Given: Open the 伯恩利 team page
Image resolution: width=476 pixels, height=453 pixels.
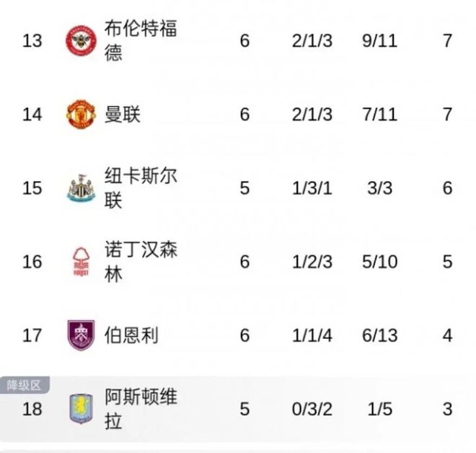Looking at the screenshot, I should (131, 335).
